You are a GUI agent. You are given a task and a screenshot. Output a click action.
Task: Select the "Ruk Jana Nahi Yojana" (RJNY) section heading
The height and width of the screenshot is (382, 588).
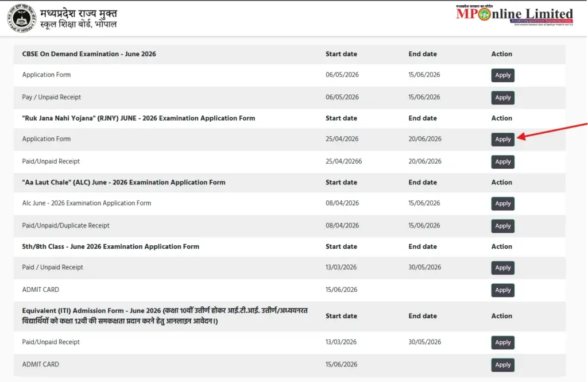pyautogui.click(x=138, y=118)
